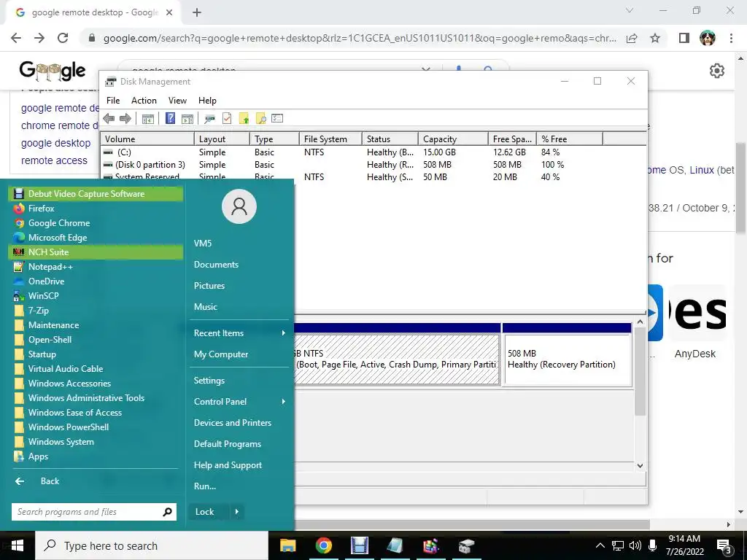
Task: Click the red checkmark document toolbar icon
Action: pos(227,119)
